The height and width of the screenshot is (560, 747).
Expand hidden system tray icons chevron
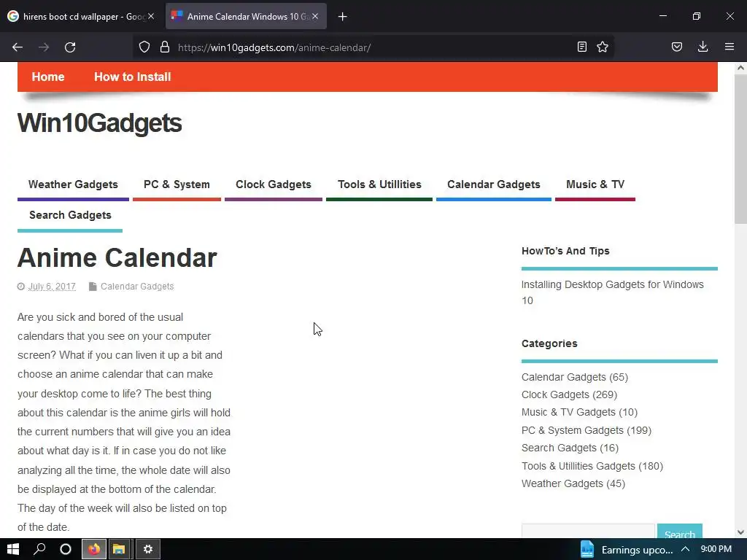[x=686, y=550]
